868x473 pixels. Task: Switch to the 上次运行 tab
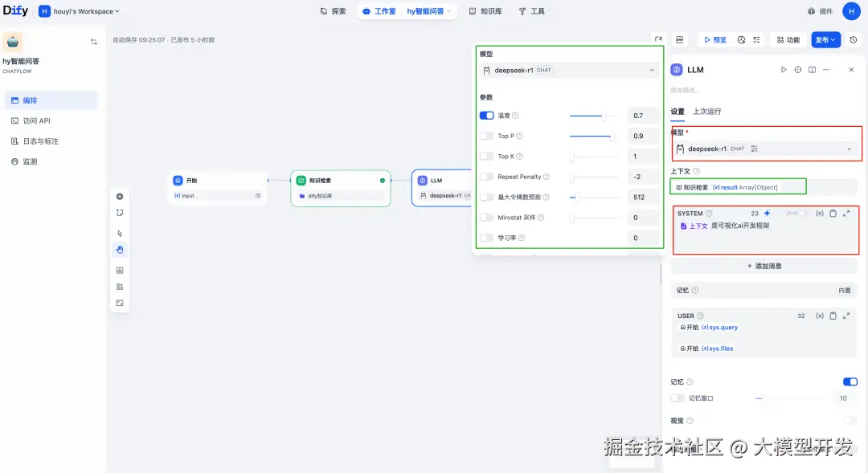click(707, 111)
